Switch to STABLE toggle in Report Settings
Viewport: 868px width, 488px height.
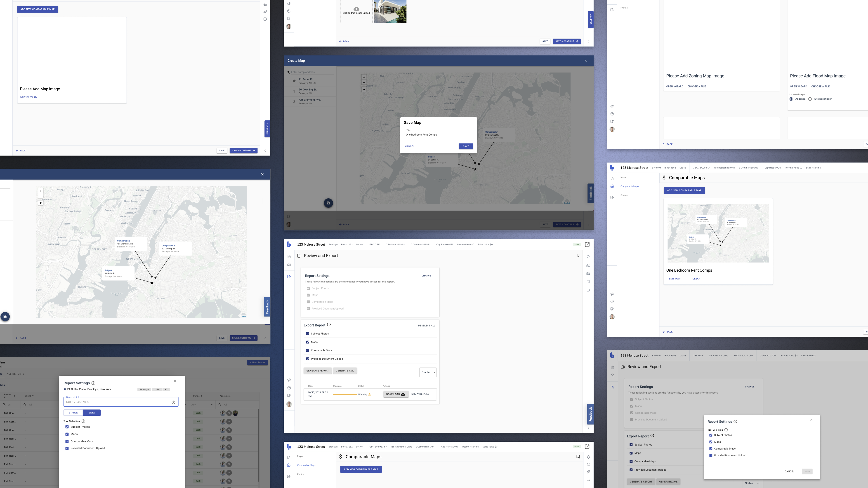pyautogui.click(x=73, y=413)
